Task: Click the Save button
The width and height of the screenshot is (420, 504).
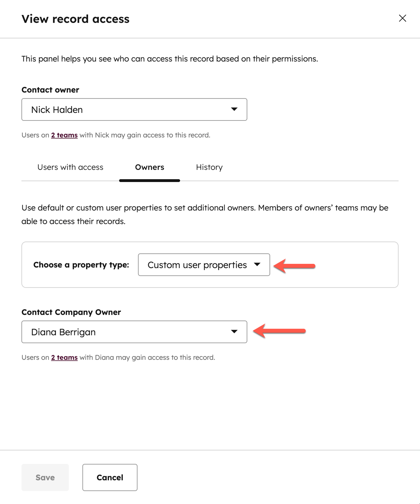Action: (45, 477)
